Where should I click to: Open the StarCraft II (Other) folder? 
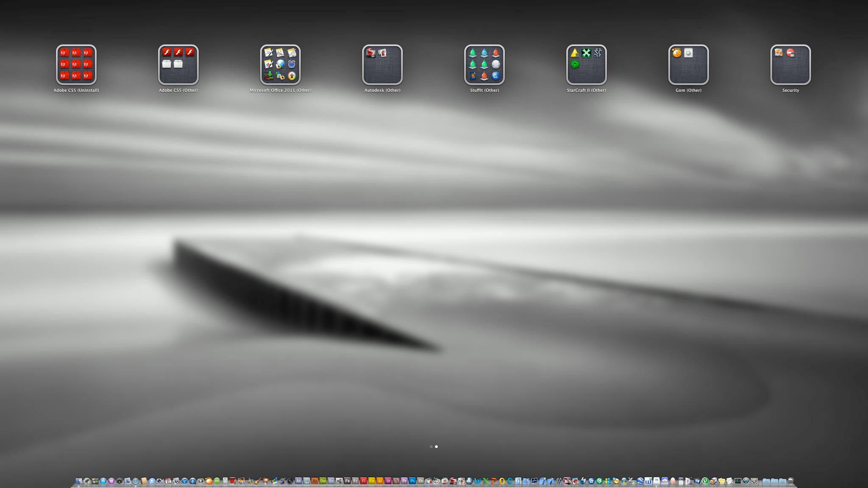(586, 65)
